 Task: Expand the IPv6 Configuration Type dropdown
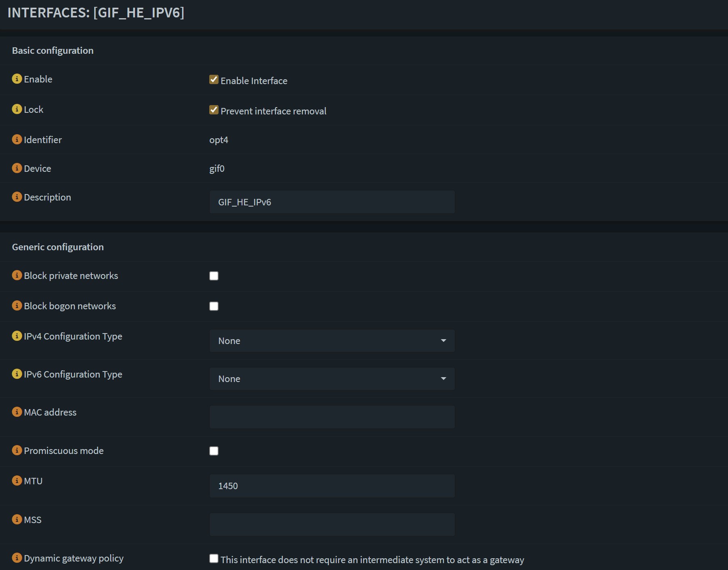(332, 379)
